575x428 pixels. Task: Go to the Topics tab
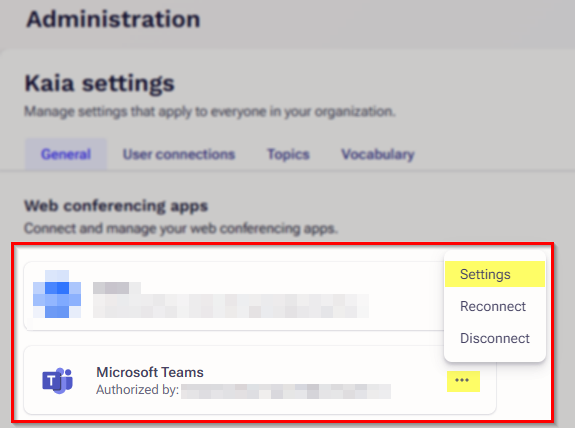tap(288, 154)
